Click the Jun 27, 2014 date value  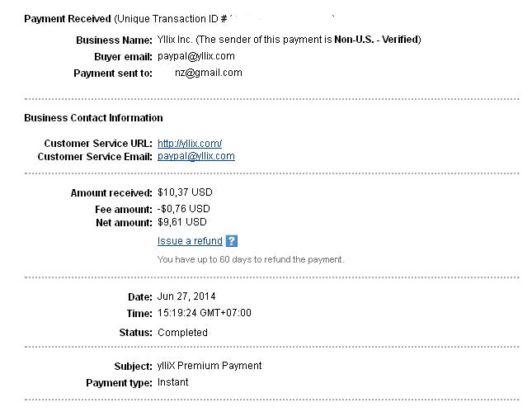coord(186,296)
